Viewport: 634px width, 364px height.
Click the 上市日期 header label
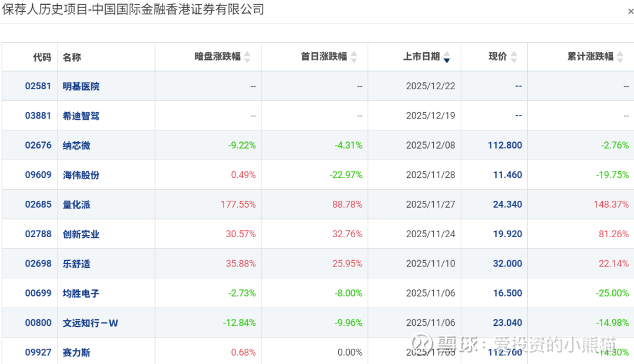click(x=421, y=56)
